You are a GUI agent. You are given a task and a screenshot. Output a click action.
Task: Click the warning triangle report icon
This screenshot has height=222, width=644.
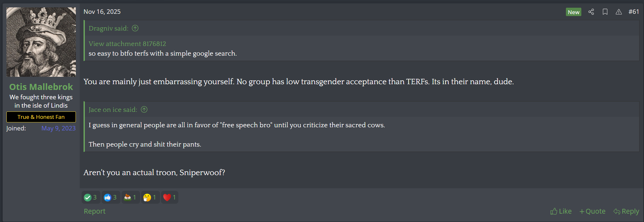[619, 12]
